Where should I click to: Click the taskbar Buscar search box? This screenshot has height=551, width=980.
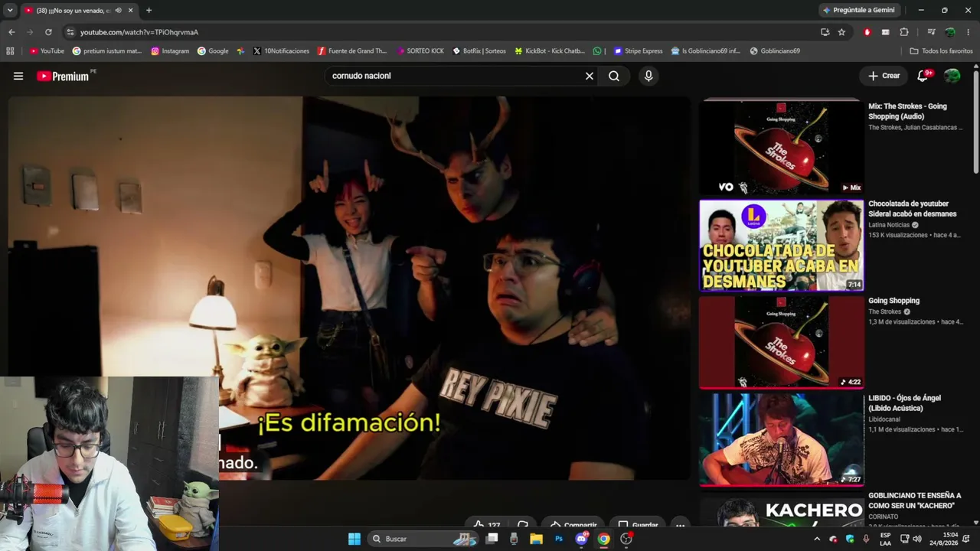[423, 539]
